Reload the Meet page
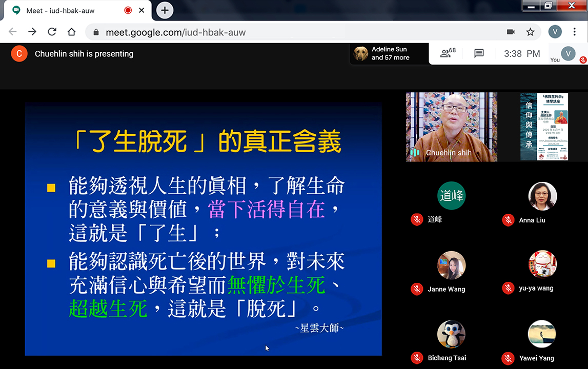Screen dimensions: 588x369 click(x=52, y=32)
